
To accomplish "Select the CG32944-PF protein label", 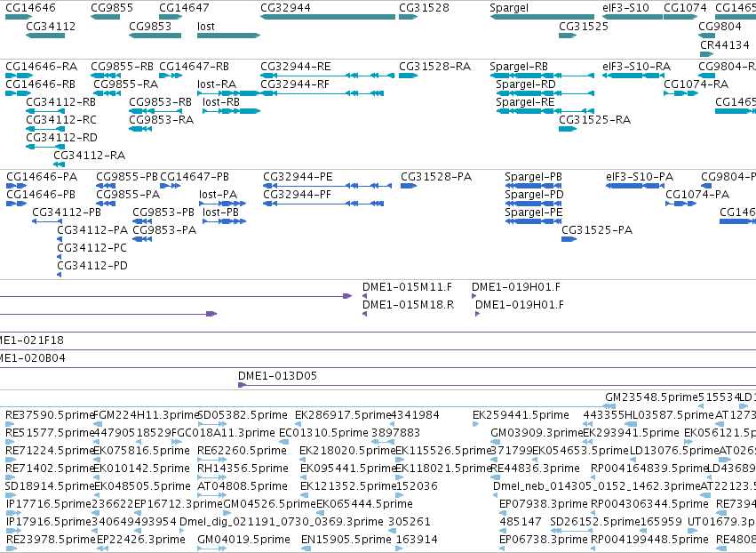I will tap(298, 195).
